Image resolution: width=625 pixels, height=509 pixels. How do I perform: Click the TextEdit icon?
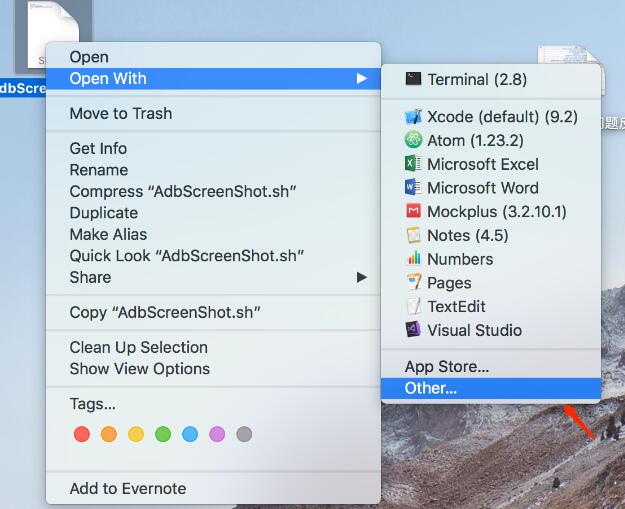click(413, 306)
